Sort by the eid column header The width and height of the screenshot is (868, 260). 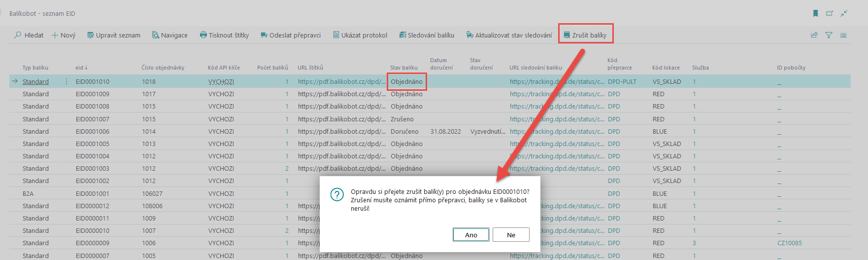tap(79, 68)
